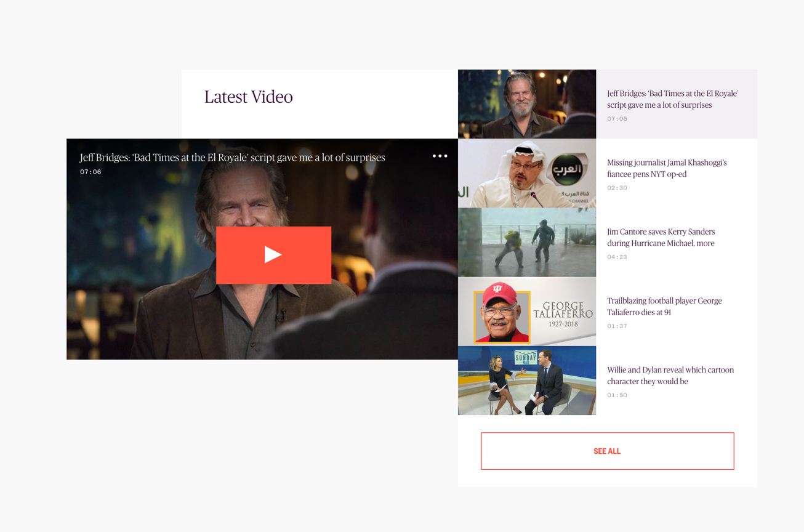This screenshot has height=532, width=804.
Task: Click the 07:06 duration on the featured video
Action: pos(90,172)
